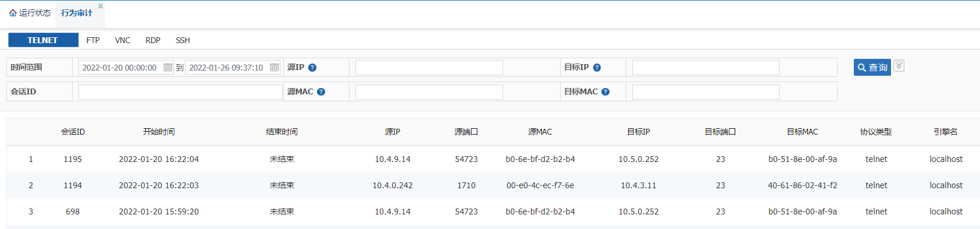The image size is (980, 229).
Task: Sort by 会话ID column header
Action: pyautogui.click(x=73, y=132)
